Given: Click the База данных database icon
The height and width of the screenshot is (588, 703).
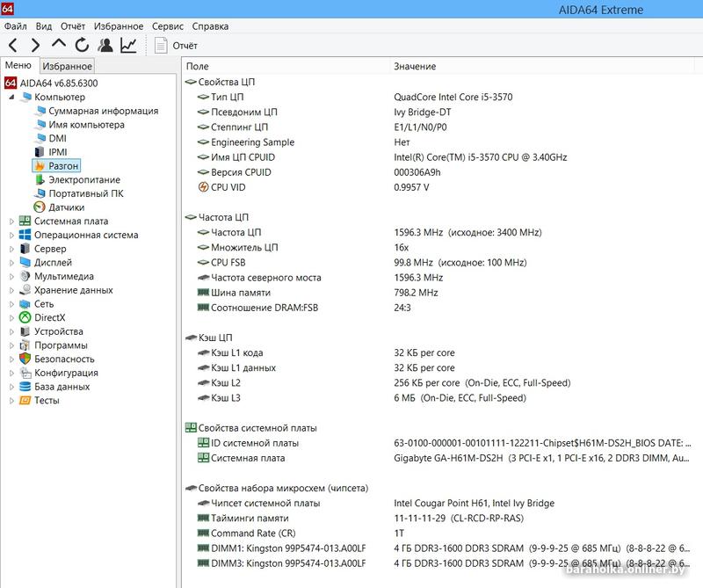Looking at the screenshot, I should [25, 387].
